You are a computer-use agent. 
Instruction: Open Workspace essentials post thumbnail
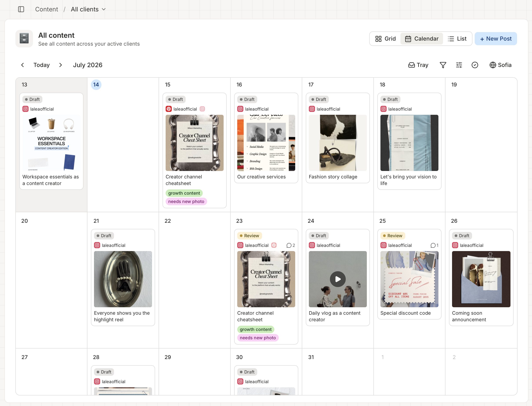51,143
